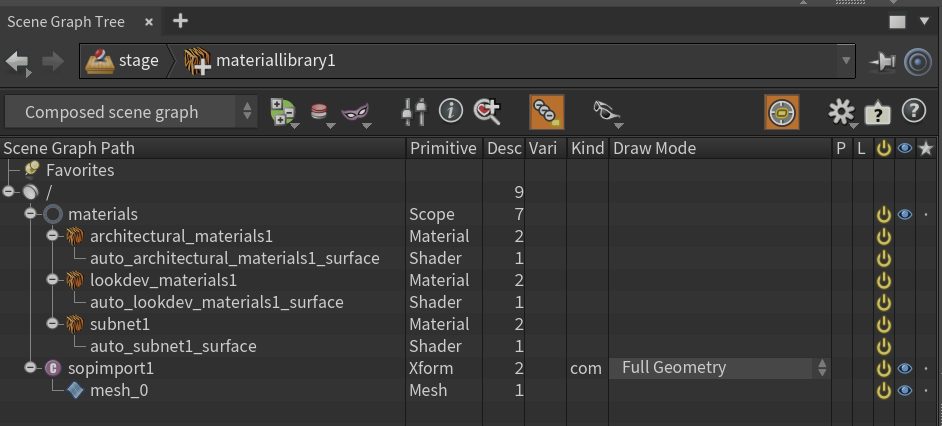Click the heart magnifier search icon
Viewport: 942px width, 426px height.
coord(487,112)
